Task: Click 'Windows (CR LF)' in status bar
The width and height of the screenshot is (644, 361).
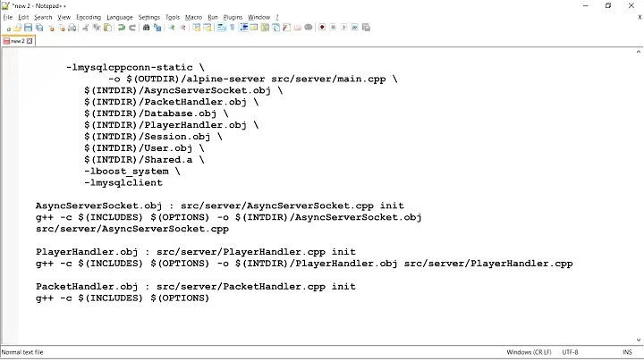Action: click(x=529, y=352)
